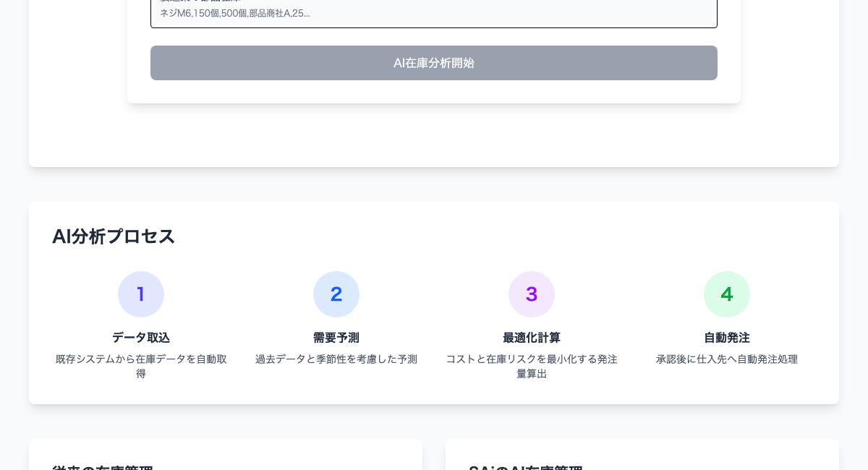
Task: Open the 従来の在庫管理 comparison card
Action: (226, 456)
